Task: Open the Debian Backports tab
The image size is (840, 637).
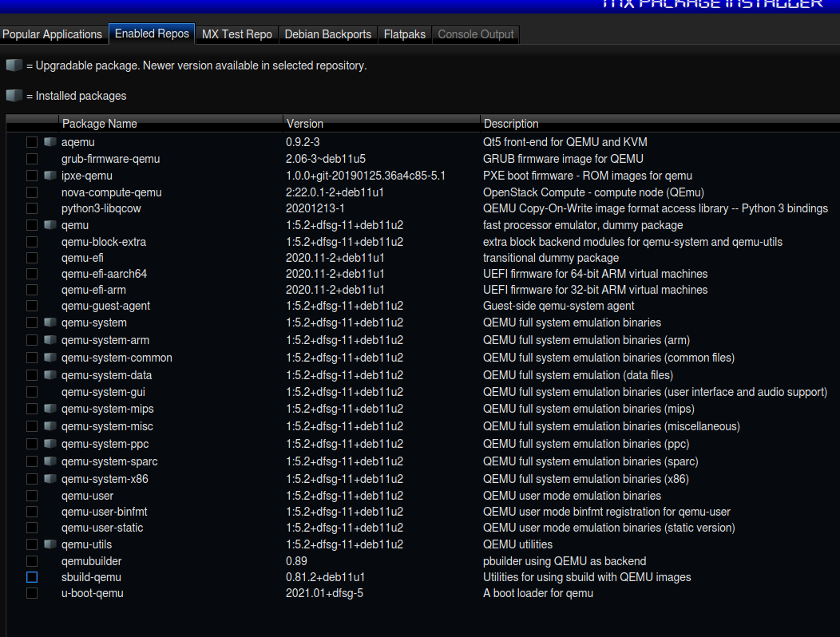Action: [328, 34]
